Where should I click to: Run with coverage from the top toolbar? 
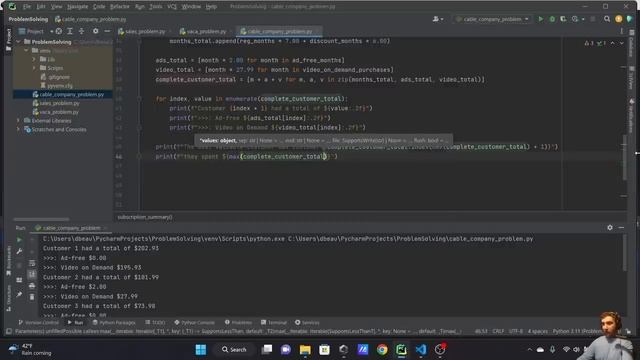pos(563,19)
